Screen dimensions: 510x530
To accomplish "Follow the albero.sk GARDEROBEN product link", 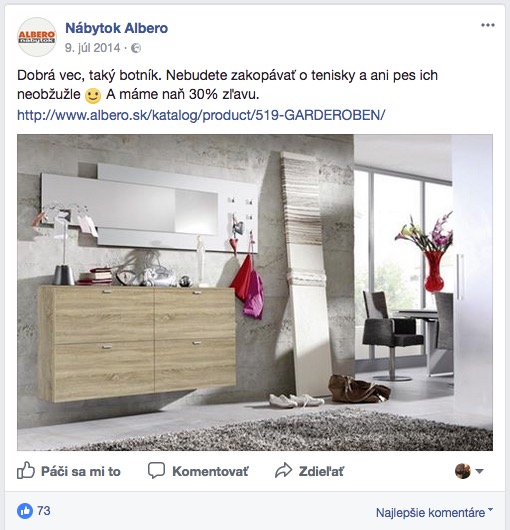I will (x=201, y=115).
